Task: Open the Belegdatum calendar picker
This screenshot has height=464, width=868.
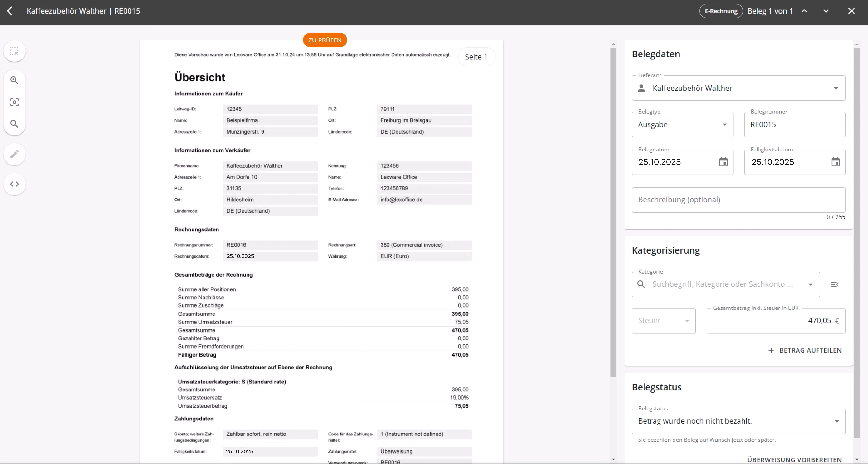Action: pos(723,162)
